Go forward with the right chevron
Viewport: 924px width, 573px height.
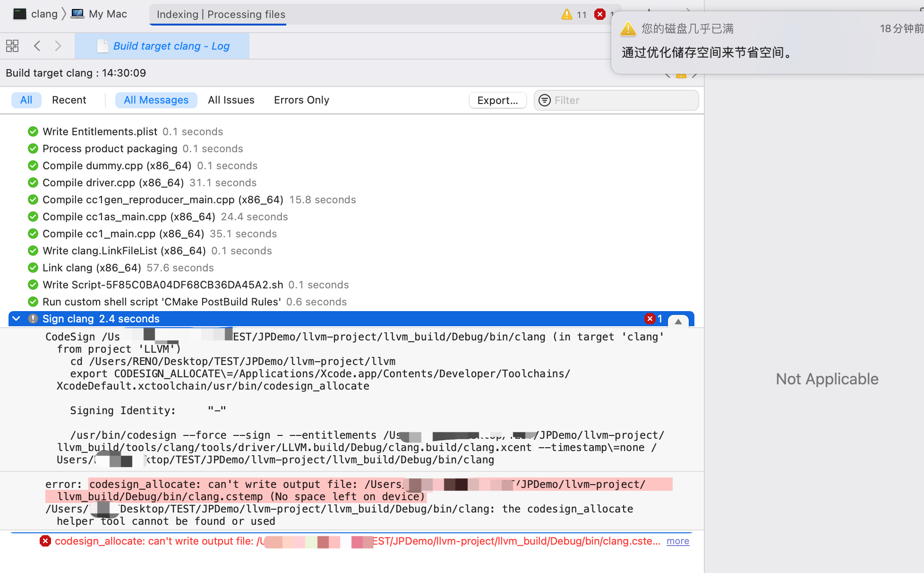click(58, 46)
